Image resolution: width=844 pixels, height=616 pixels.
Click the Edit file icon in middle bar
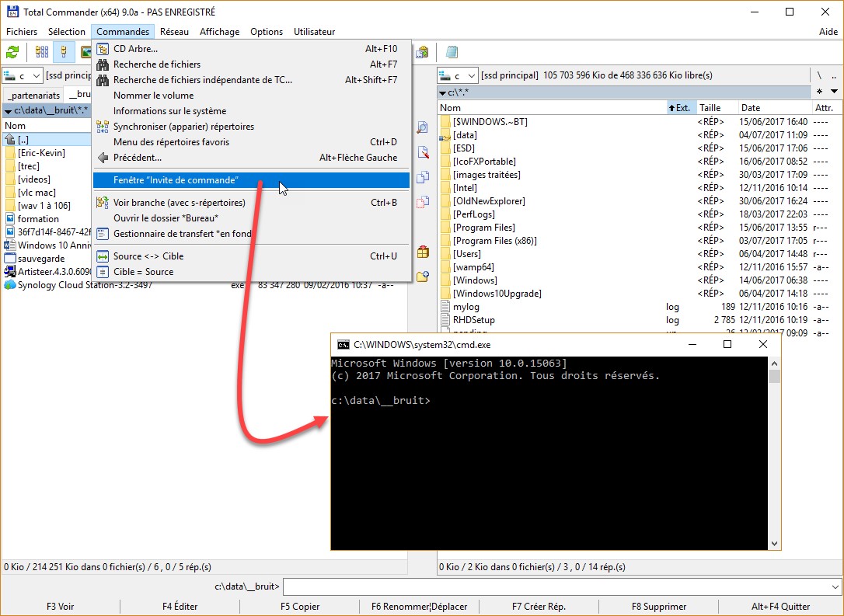423,152
